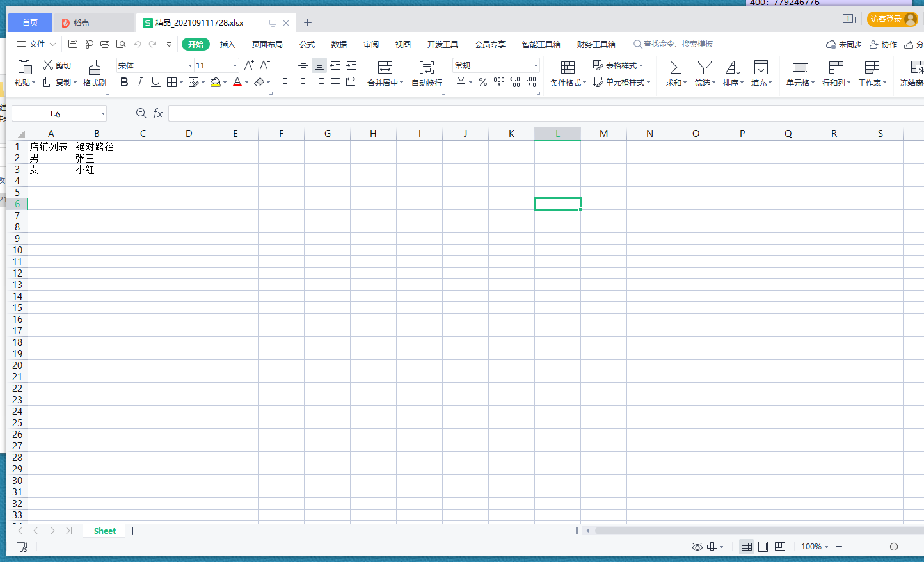The image size is (924, 562).
Task: Open the font name dropdown (宋体)
Action: (190, 66)
